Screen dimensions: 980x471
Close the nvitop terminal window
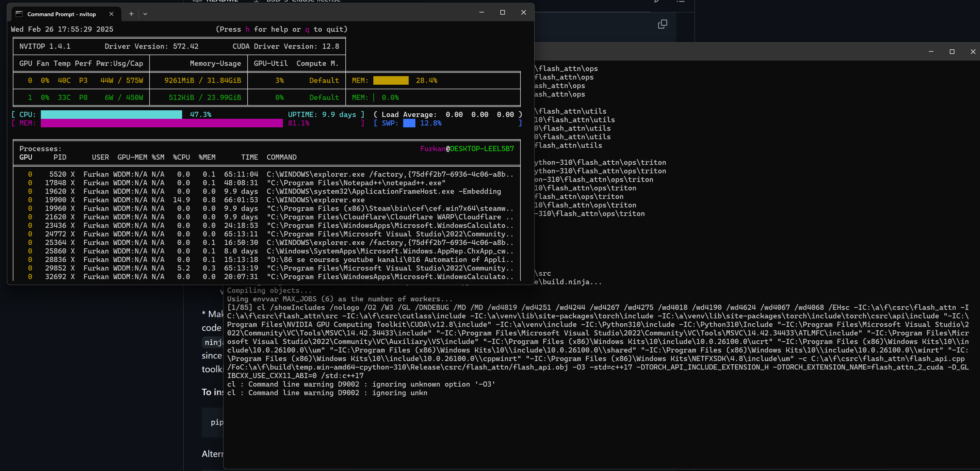[523, 12]
